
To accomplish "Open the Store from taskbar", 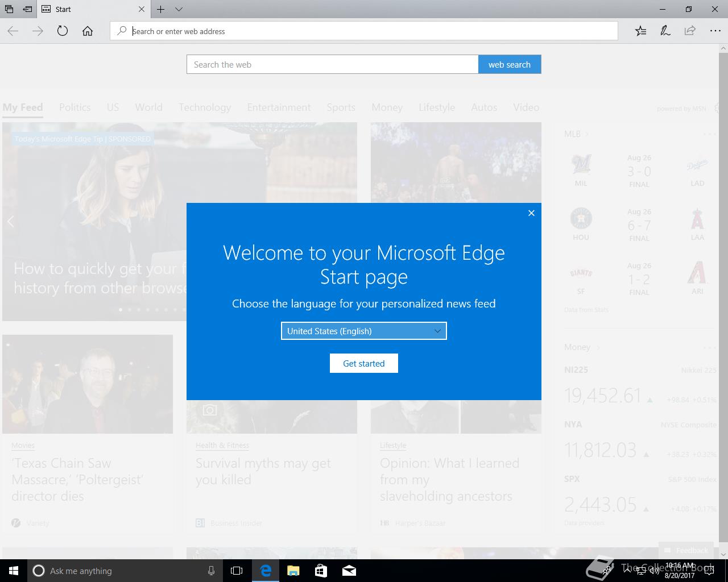I will pos(321,571).
